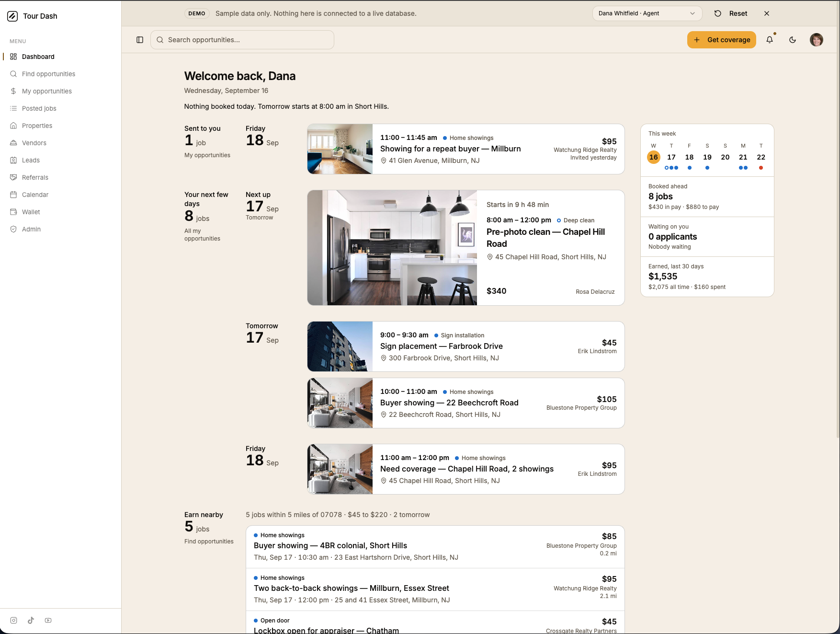Open Showing for a repeat buyer — Millburn card

coord(466,149)
